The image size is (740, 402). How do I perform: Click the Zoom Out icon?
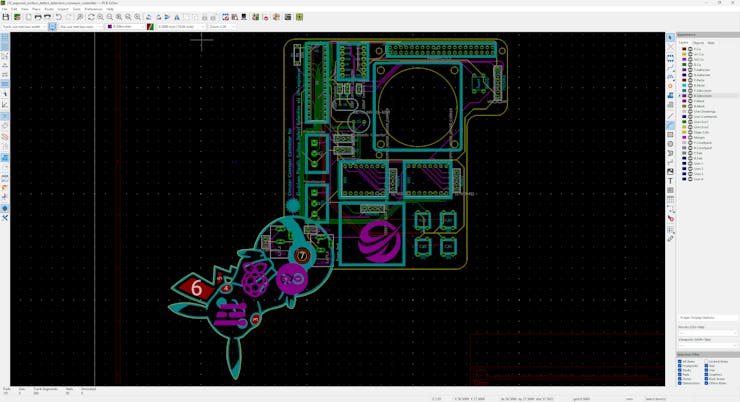[x=109, y=17]
